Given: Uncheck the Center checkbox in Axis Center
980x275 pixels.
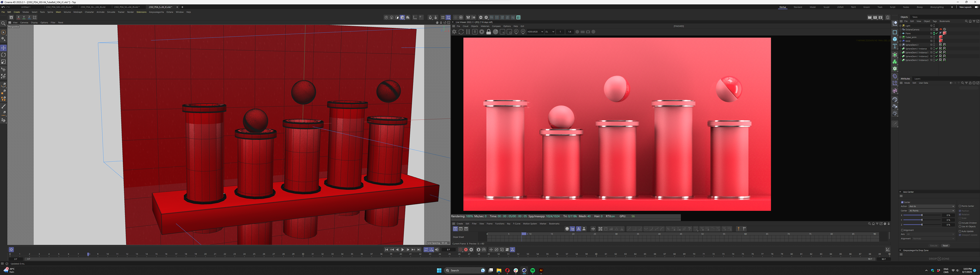Looking at the screenshot, I should (902, 202).
